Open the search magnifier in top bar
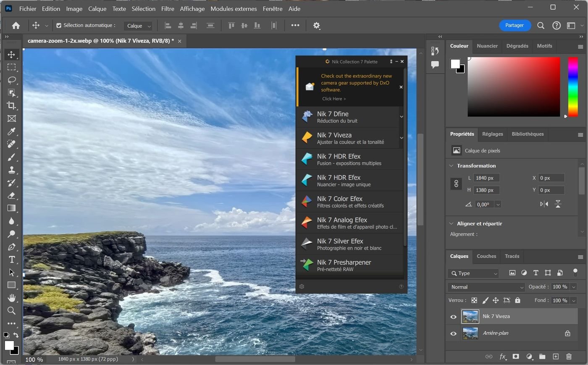 coord(541,26)
